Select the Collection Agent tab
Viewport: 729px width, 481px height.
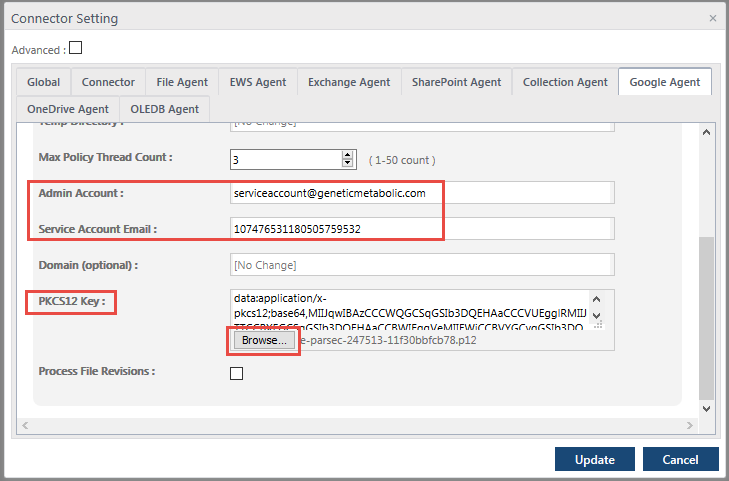point(565,82)
